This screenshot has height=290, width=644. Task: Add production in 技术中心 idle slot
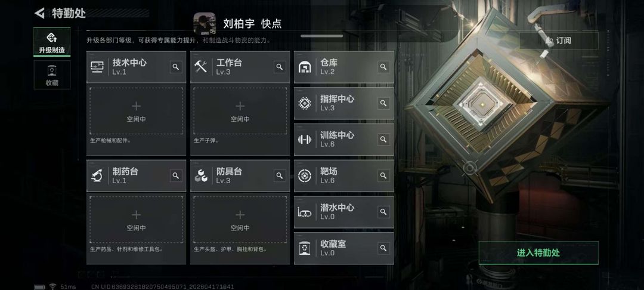(137, 111)
